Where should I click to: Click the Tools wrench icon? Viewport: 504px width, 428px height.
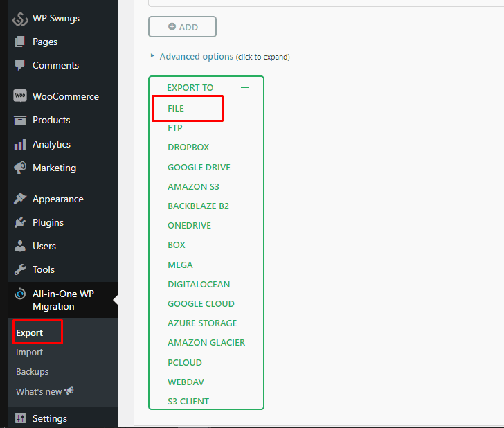[20, 269]
